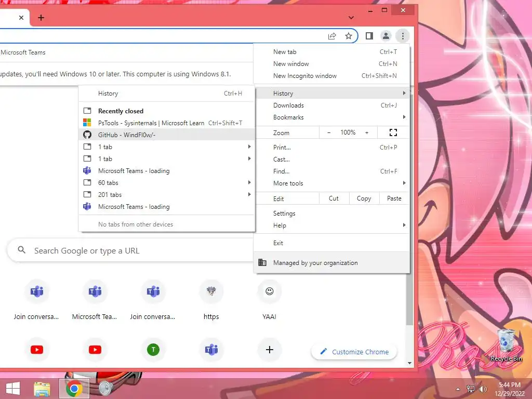Open YAAI shortcut tile
The height and width of the screenshot is (399, 532).
270,300
